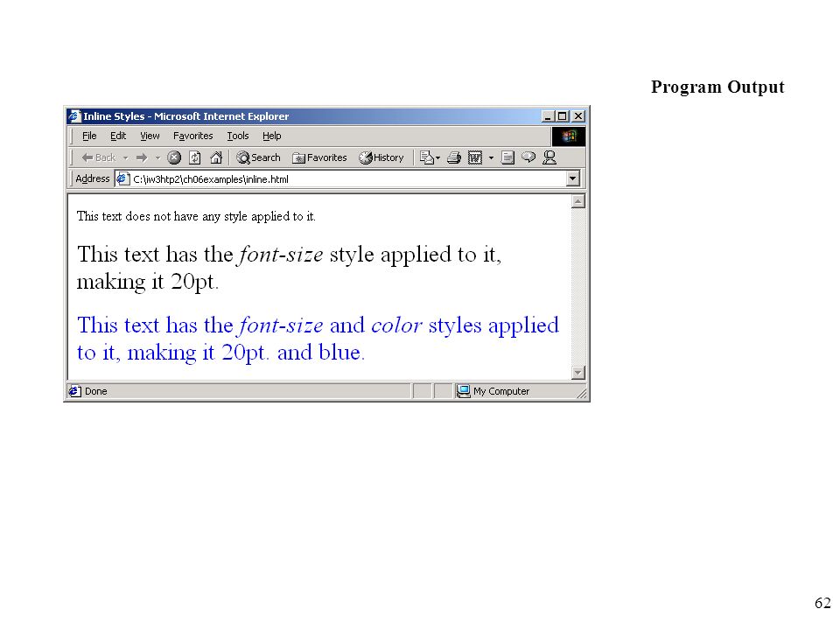Open the Address bar dropdown list
Viewport: 840px width, 630px height.
click(x=572, y=178)
